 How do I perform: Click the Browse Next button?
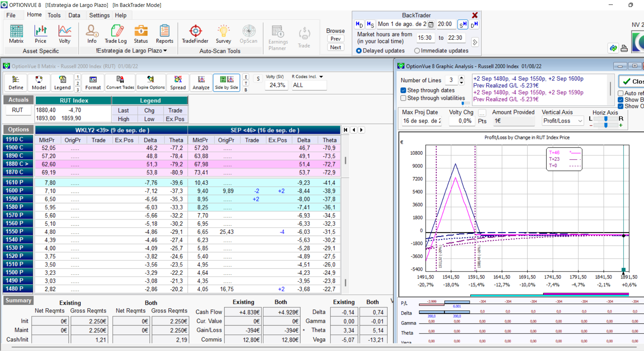pos(335,47)
